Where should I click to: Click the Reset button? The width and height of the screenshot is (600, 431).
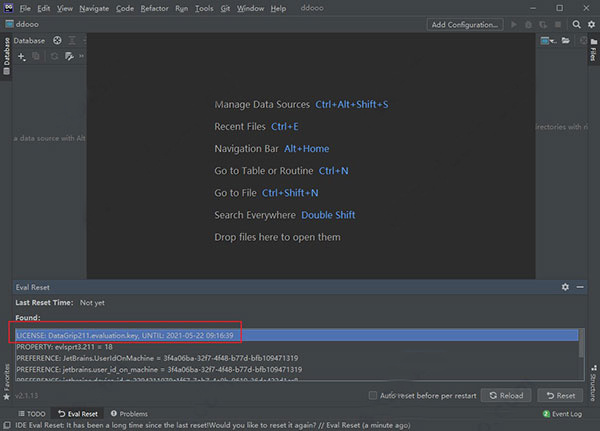[x=560, y=395]
